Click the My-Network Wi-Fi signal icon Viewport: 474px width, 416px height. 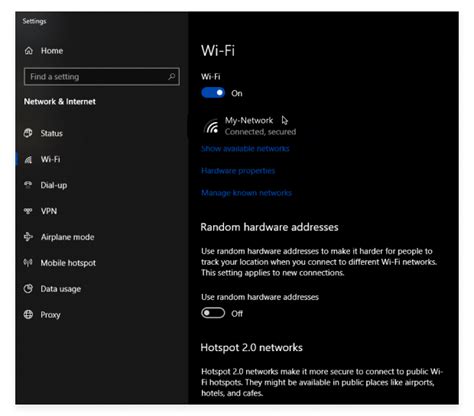(x=212, y=126)
